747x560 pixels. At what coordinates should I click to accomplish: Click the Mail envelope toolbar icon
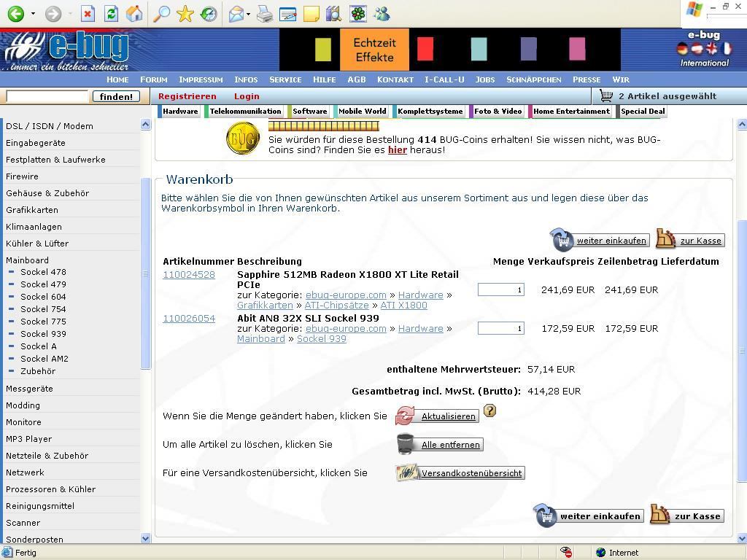coord(236,15)
